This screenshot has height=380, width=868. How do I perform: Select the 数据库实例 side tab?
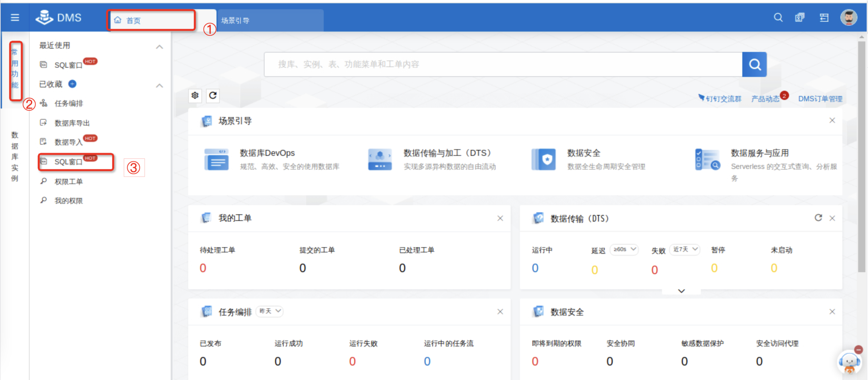pyautogui.click(x=14, y=156)
